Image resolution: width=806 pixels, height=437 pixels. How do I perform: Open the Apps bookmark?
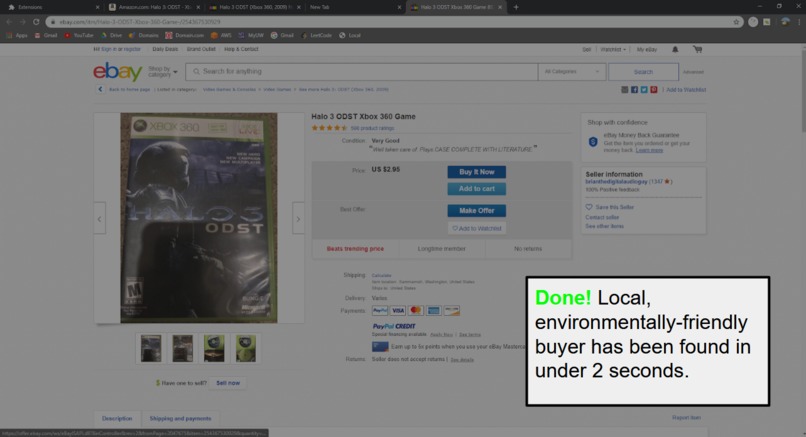click(17, 35)
